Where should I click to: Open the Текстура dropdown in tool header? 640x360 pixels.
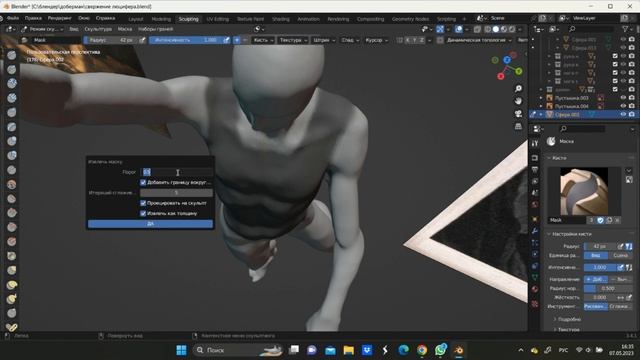[293, 40]
